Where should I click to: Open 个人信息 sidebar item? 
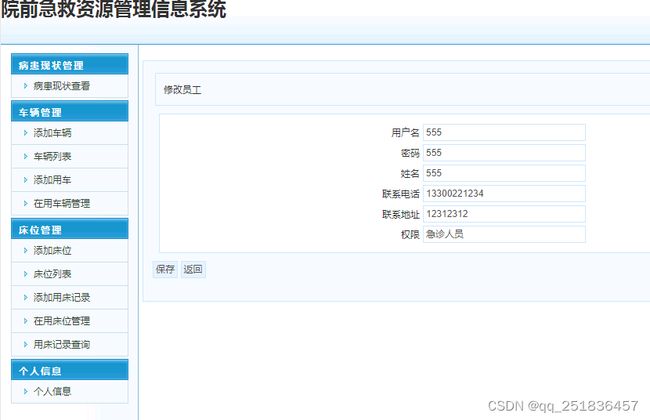52,391
